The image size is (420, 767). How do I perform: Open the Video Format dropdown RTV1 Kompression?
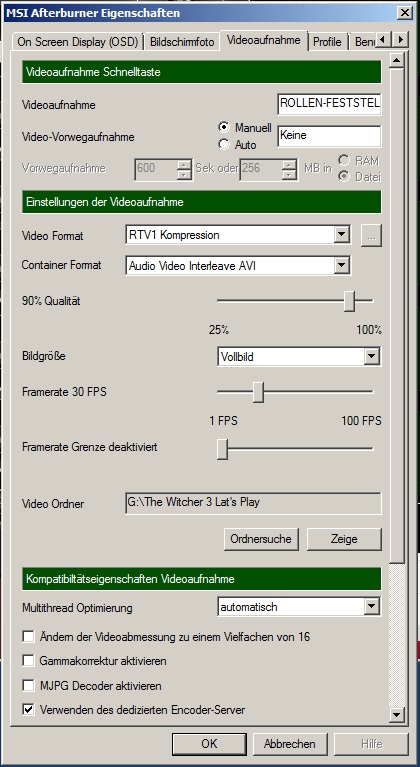(238, 235)
